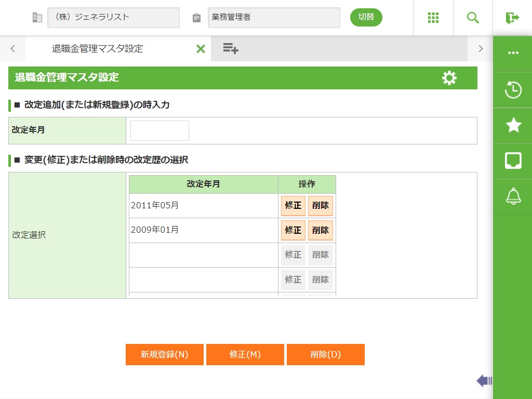Image resolution: width=532 pixels, height=399 pixels.
Task: Click the search magnifier icon
Action: (473, 18)
